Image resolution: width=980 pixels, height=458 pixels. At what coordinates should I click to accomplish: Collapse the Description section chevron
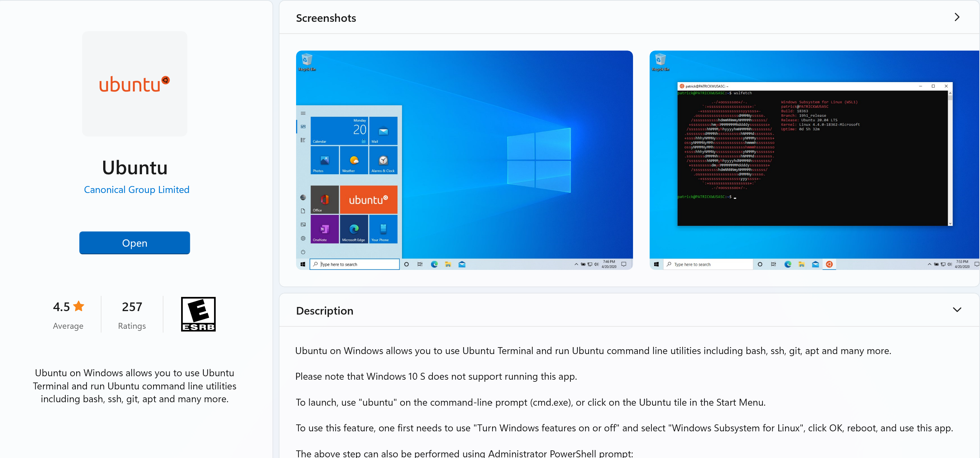pos(957,310)
